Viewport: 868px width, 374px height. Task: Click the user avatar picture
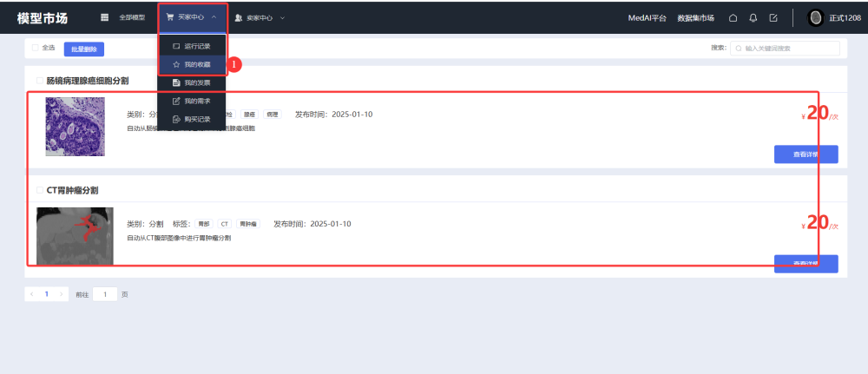pyautogui.click(x=815, y=17)
